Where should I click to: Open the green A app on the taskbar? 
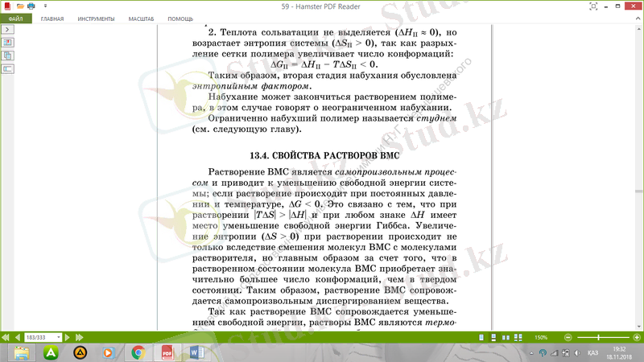[x=51, y=352]
